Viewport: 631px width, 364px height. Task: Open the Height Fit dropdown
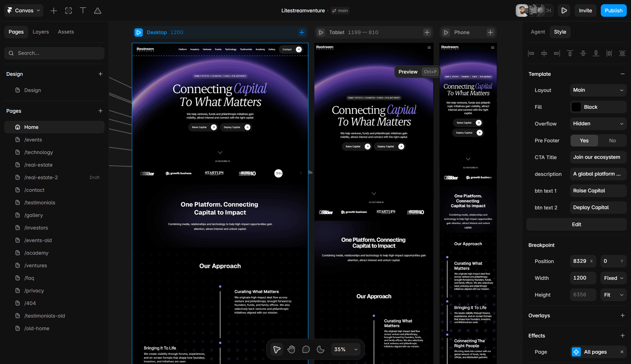pos(613,295)
